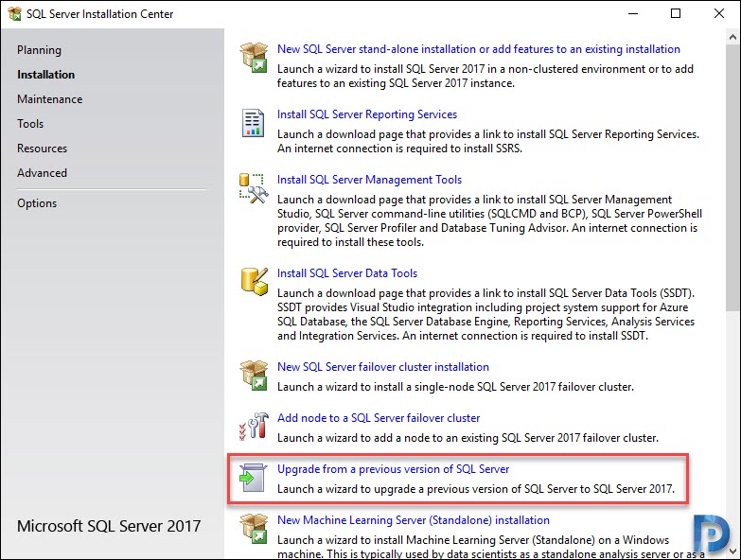Click the Machine Learning Server box icon
741x560 pixels.
coord(254,528)
